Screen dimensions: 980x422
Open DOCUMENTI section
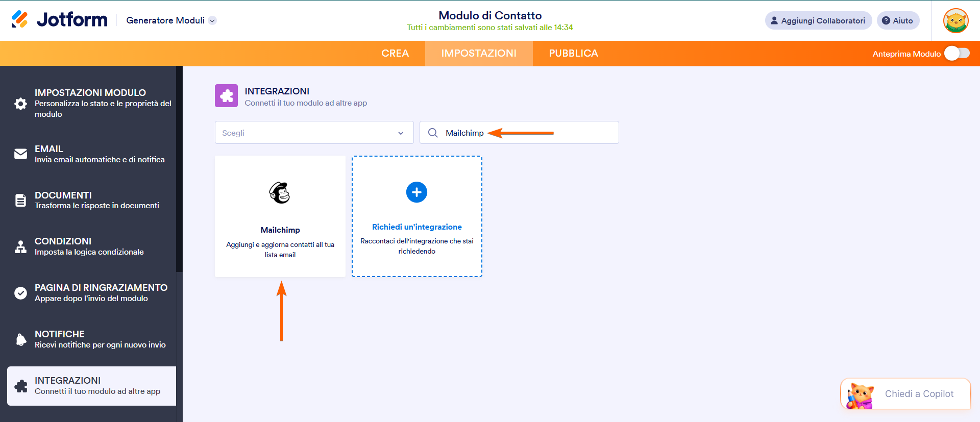point(91,200)
